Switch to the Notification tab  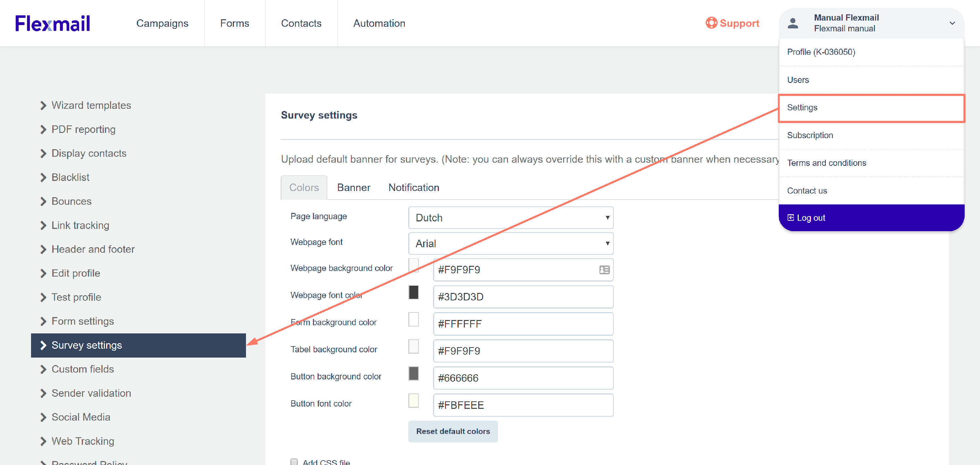click(x=414, y=187)
